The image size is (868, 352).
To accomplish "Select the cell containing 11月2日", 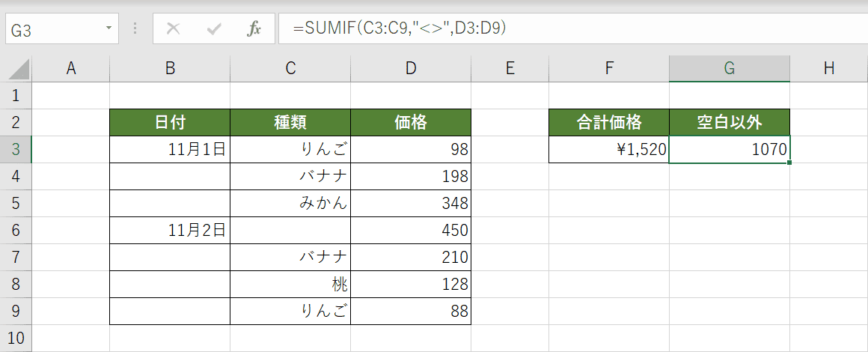I will click(x=170, y=231).
